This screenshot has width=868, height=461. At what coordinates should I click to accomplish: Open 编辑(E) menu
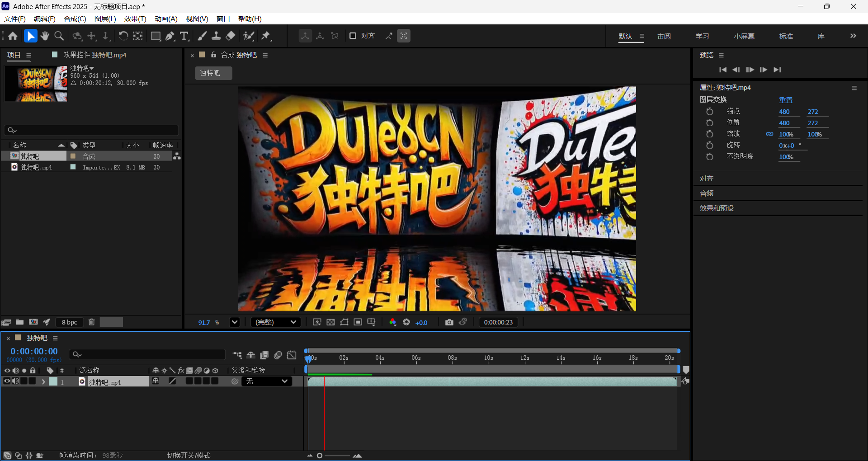(x=45, y=19)
